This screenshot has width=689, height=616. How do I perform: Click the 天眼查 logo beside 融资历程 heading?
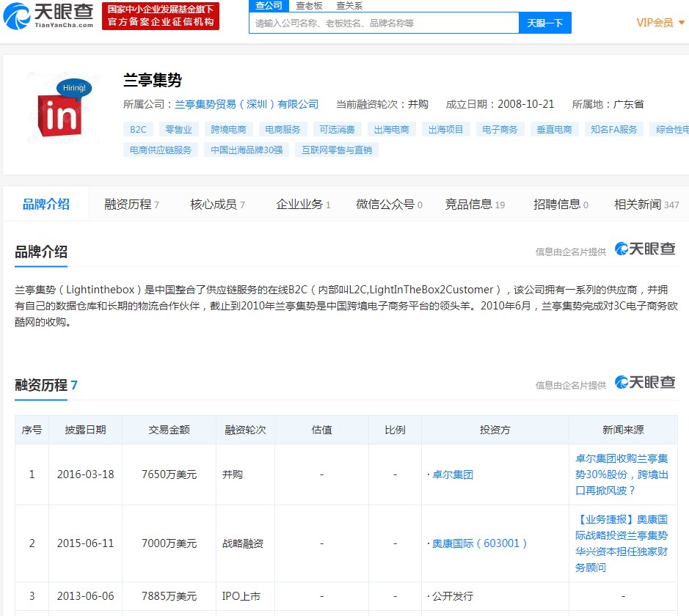645,382
